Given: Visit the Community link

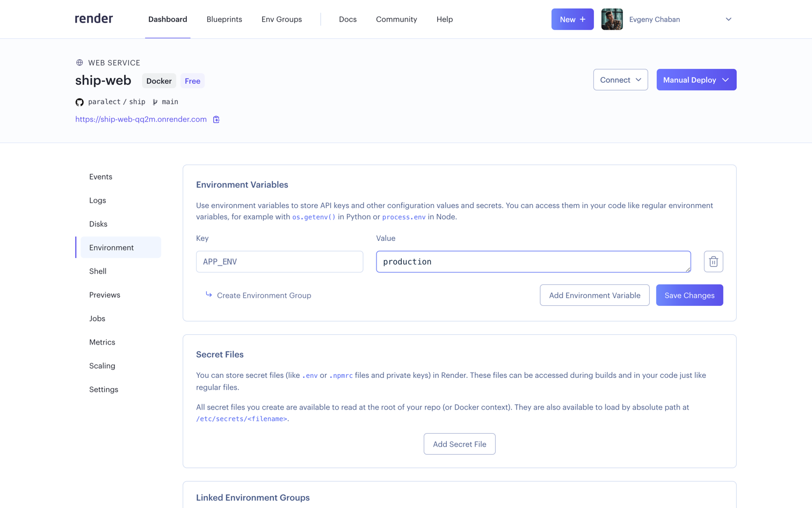Looking at the screenshot, I should tap(396, 19).
